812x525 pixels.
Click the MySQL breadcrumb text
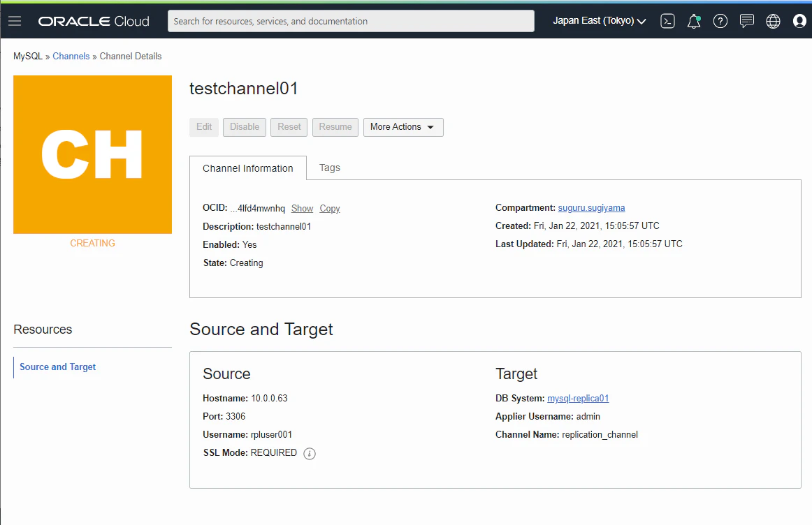tap(28, 57)
